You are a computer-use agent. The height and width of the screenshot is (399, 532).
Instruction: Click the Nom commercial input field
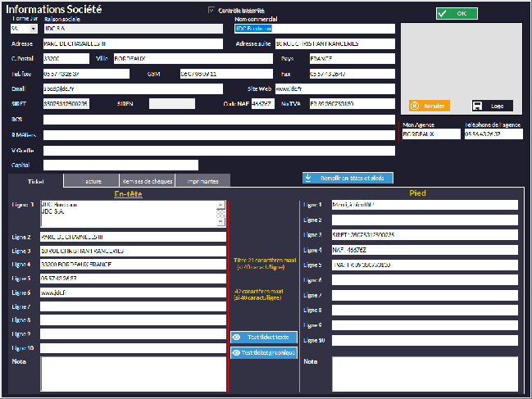(314, 28)
